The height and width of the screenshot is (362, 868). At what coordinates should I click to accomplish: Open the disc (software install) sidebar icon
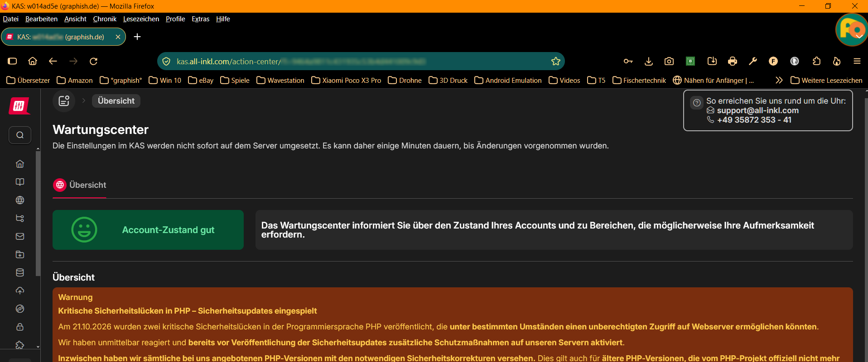[20, 309]
